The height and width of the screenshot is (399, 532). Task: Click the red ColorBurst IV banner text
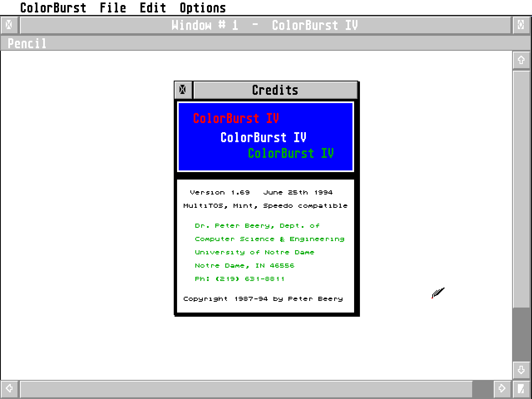pyautogui.click(x=236, y=118)
